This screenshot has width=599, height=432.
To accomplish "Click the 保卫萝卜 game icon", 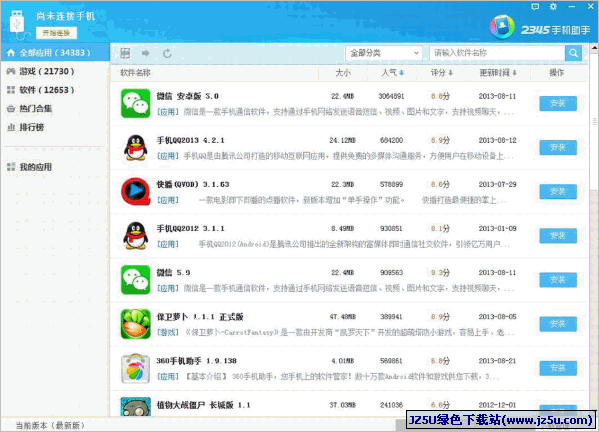I will point(136,324).
